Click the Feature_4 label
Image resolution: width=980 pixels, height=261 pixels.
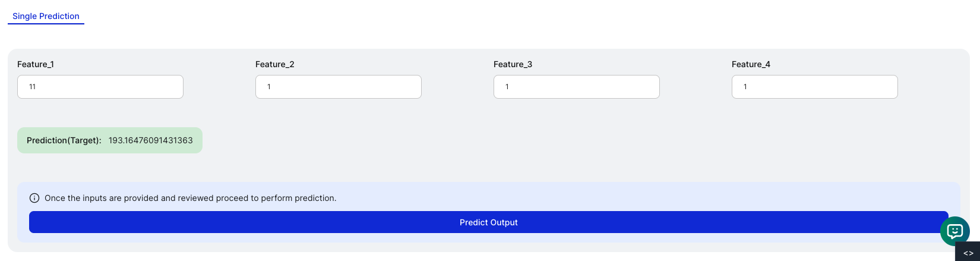(x=751, y=64)
